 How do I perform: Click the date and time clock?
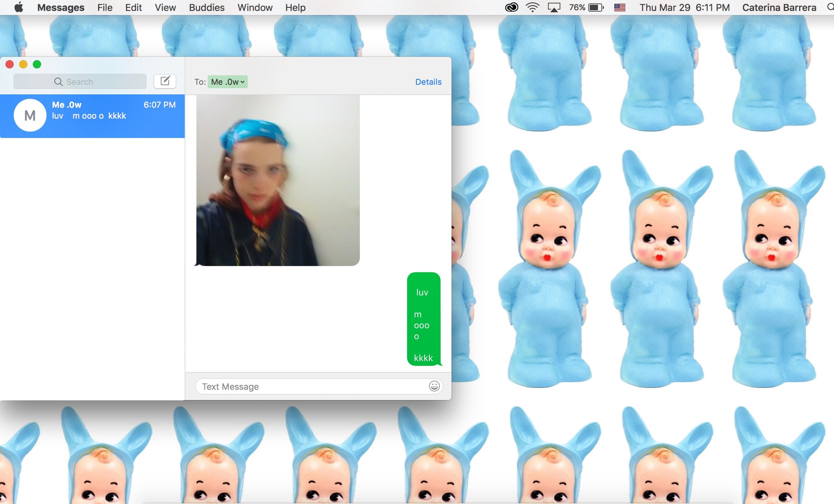coord(685,7)
